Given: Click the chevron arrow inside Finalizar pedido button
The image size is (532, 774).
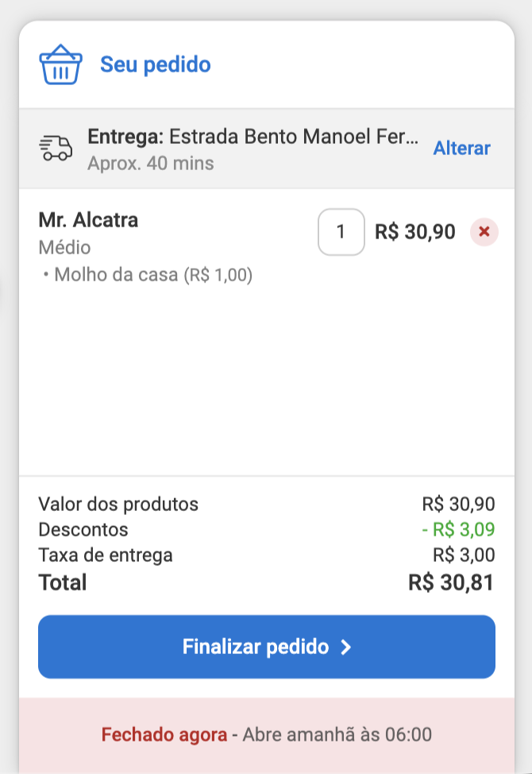Looking at the screenshot, I should pos(345,647).
